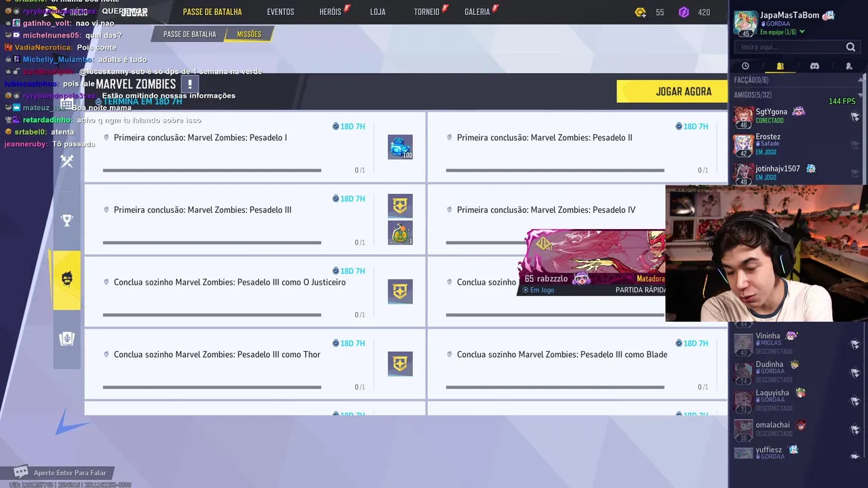Screen dimensions: 868x488
Task: Click the 144 FPS counter
Action: (x=842, y=102)
